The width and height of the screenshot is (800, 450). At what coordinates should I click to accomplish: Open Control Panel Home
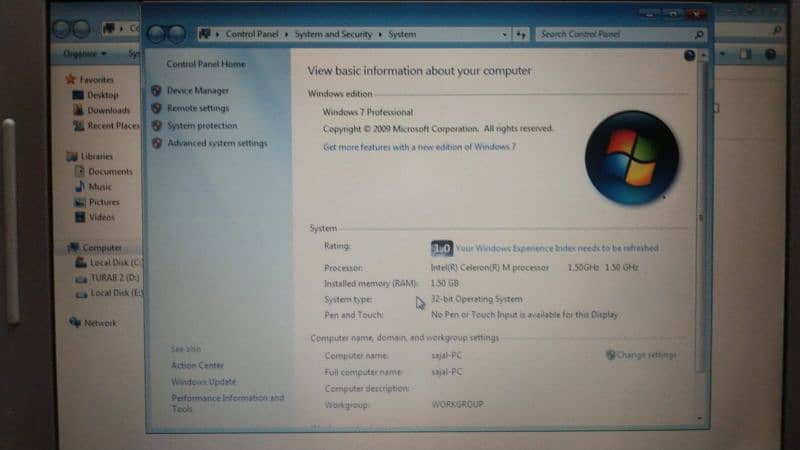coord(206,64)
